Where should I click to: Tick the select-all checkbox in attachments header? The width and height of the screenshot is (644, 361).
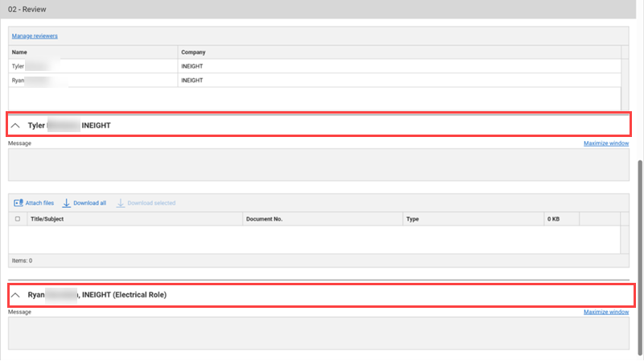pyautogui.click(x=18, y=218)
